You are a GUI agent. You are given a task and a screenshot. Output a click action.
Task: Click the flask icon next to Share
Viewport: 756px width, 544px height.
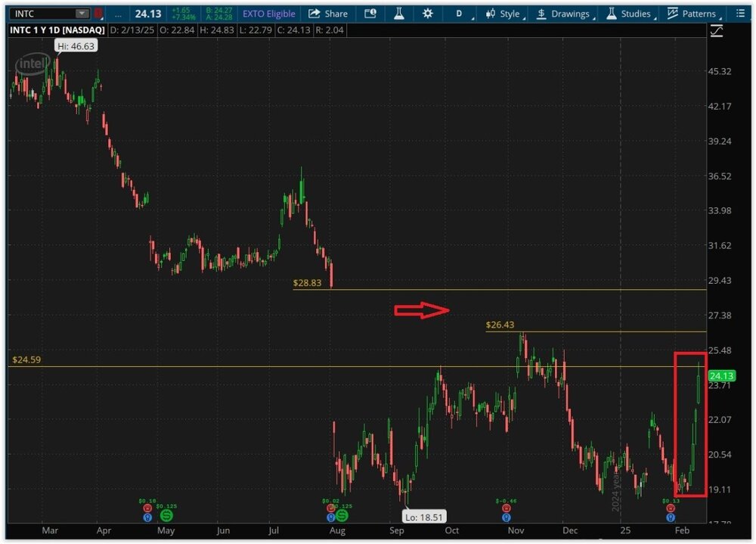pos(399,14)
